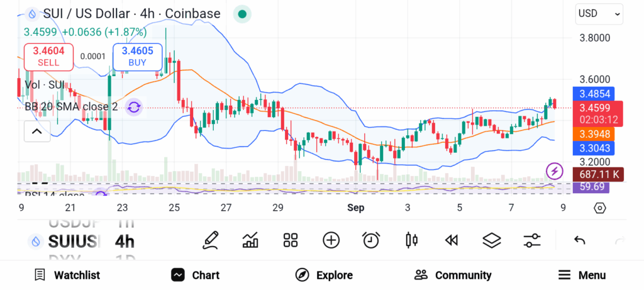
Task: Open the object tree layers icon
Action: (491, 240)
